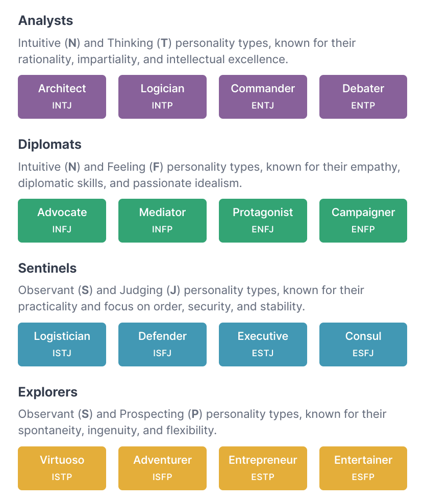The height and width of the screenshot is (504, 425).
Task: Open the Executive ESTJ card
Action: (263, 344)
